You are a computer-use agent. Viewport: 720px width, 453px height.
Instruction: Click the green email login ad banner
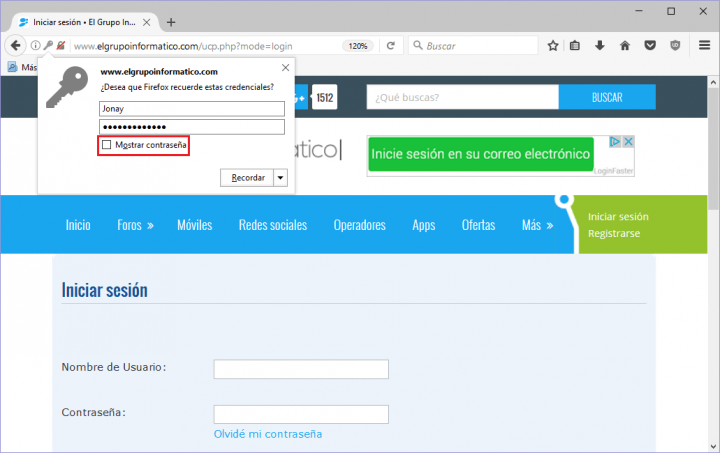(480, 154)
